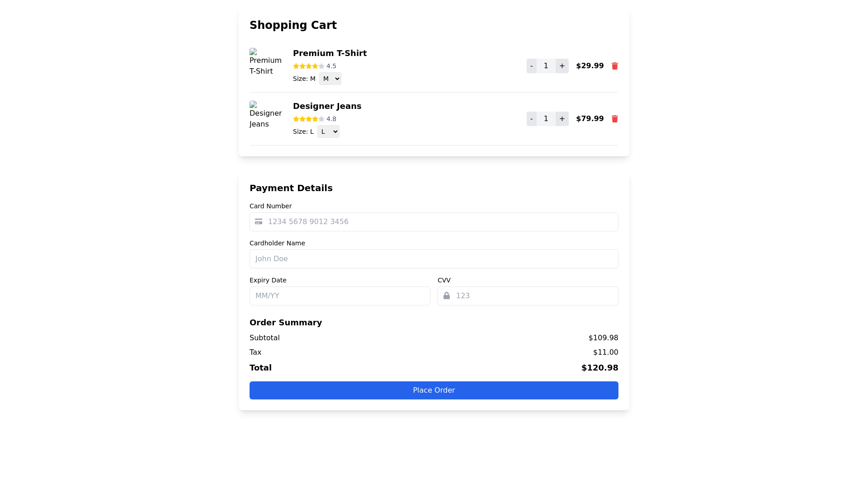
Task: Remove Designer Jeans using trash icon
Action: 614,119
